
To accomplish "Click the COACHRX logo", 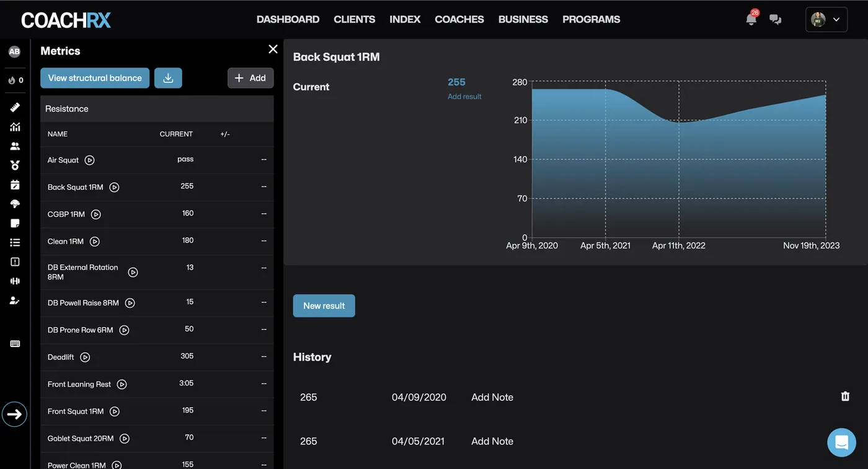I will tap(66, 20).
